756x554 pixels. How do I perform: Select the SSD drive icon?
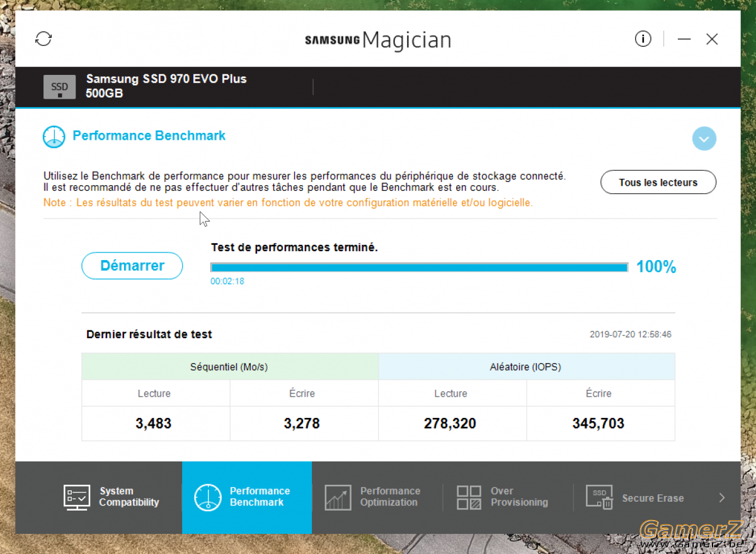(x=59, y=87)
